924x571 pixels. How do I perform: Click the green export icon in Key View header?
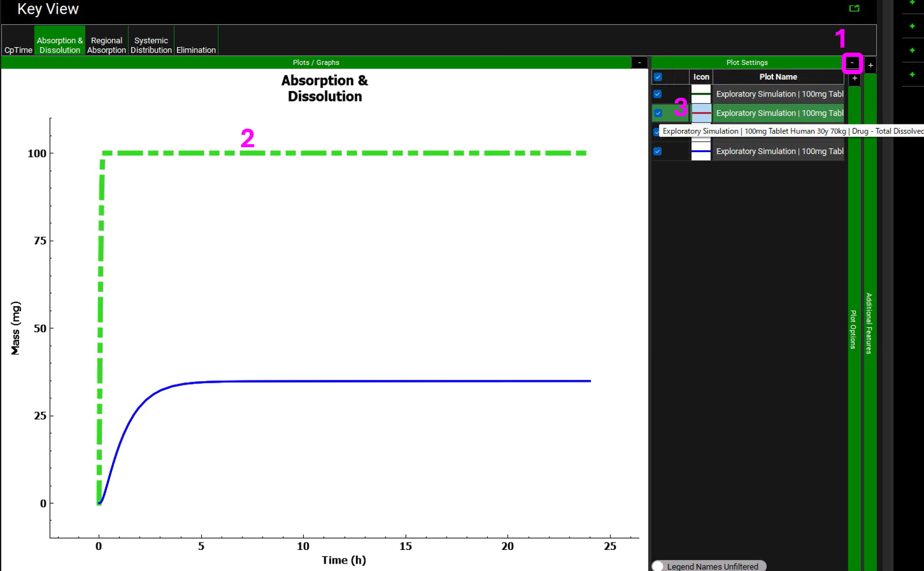[x=854, y=8]
